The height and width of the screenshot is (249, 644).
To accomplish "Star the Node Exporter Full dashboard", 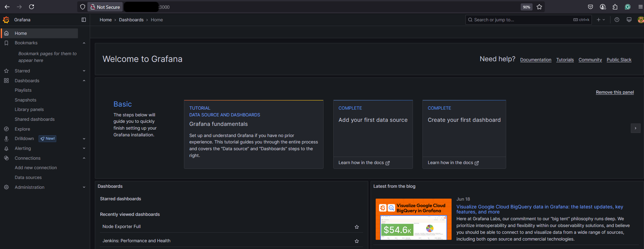I will tap(357, 227).
